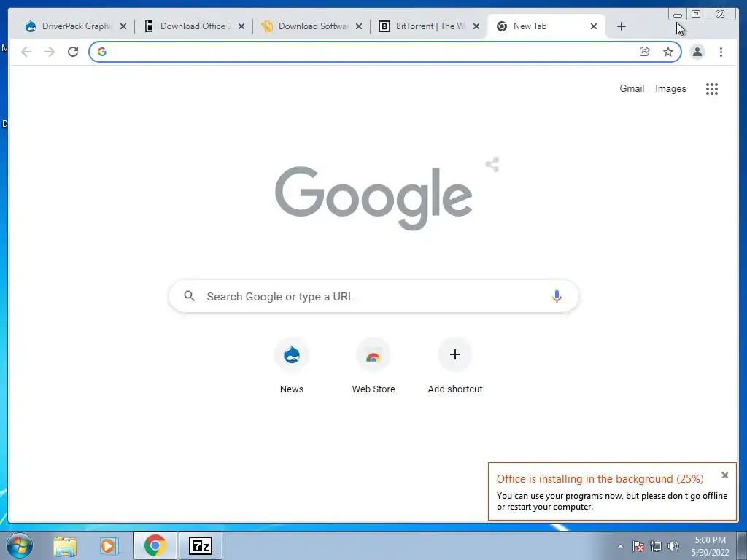Click the share doodle icon near Google logo
The height and width of the screenshot is (560, 747).
[x=492, y=164]
